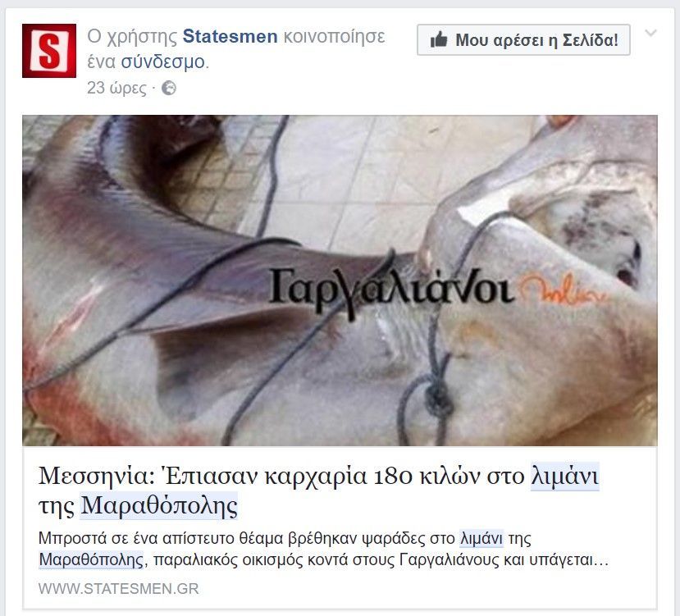Viewport: 680px width, 616px height.
Task: Click Γαργαλιάνους in the article description
Action: coord(449,560)
